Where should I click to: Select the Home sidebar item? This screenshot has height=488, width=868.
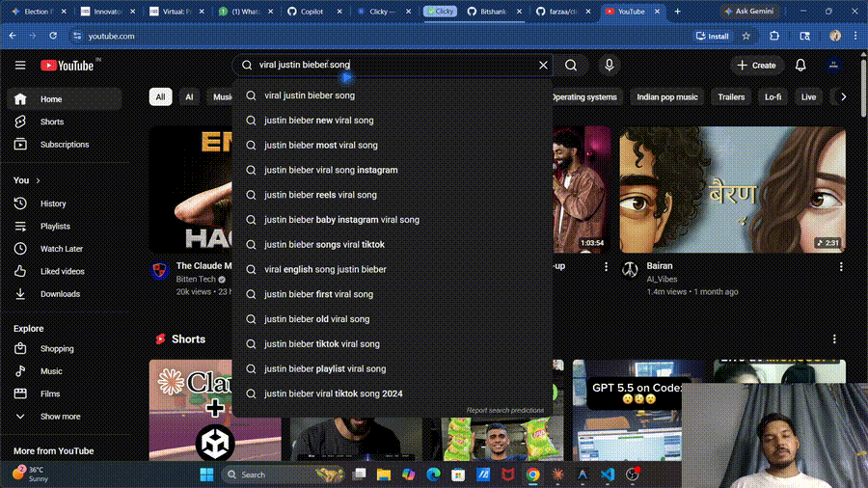[64, 99]
